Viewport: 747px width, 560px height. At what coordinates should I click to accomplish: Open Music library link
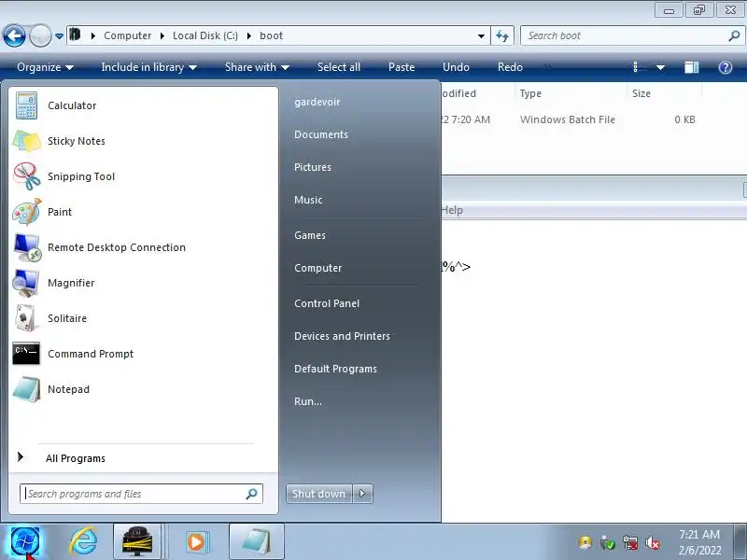pyautogui.click(x=308, y=200)
